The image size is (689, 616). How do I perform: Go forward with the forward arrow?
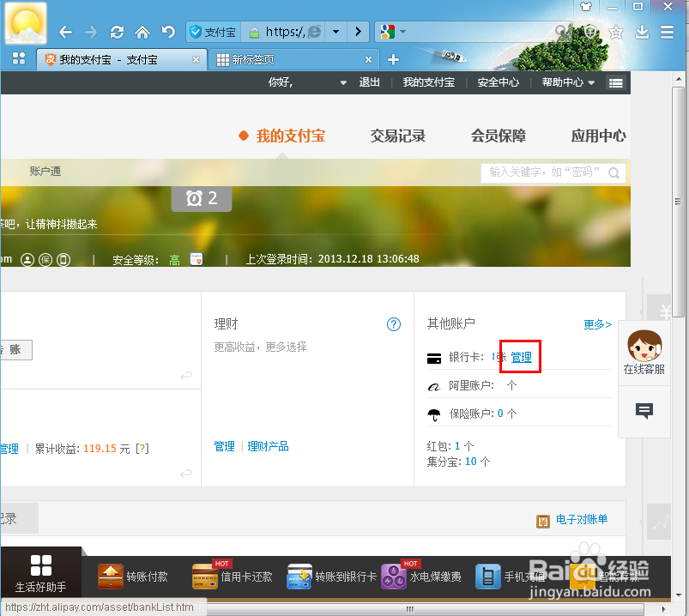tap(90, 32)
